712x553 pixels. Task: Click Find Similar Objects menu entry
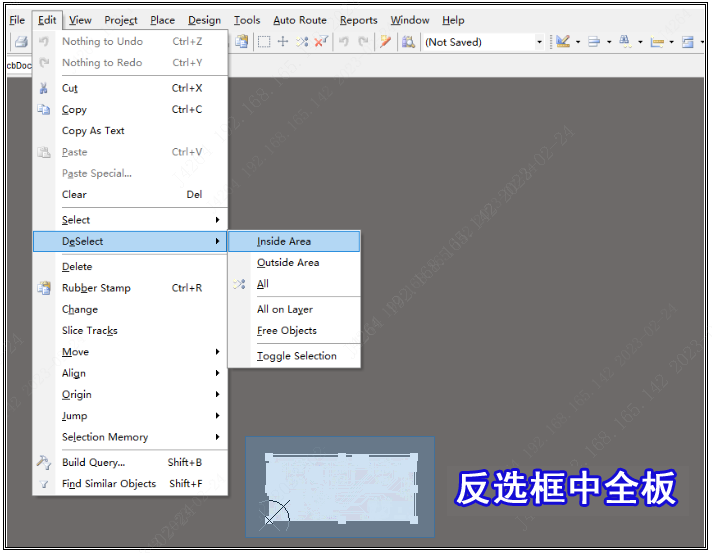[109, 484]
